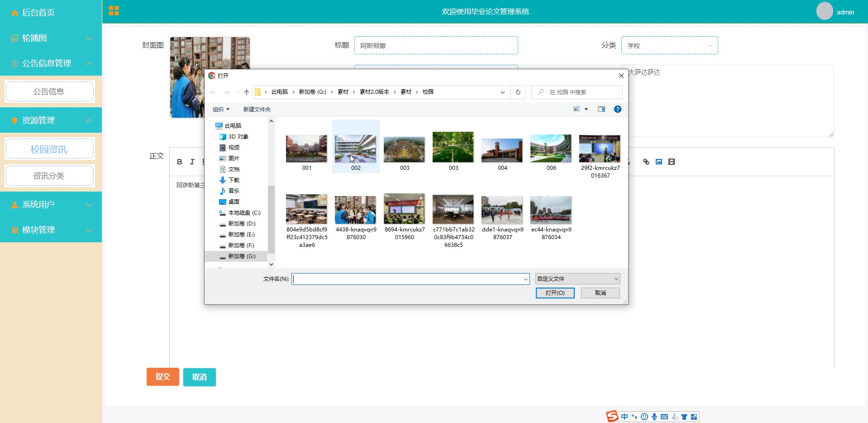Click the insert image icon in editor
Screen dimensions: 868x423
pyautogui.click(x=659, y=162)
